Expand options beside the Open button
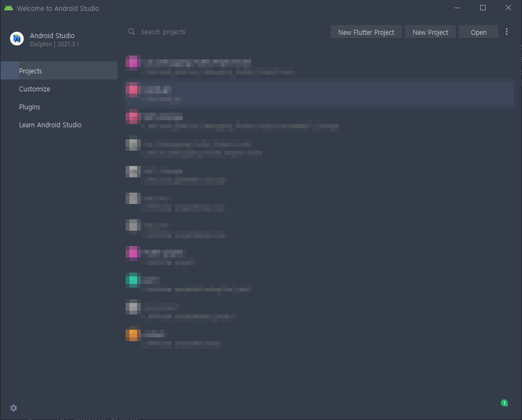Viewport: 522px width, 420px height. click(507, 32)
